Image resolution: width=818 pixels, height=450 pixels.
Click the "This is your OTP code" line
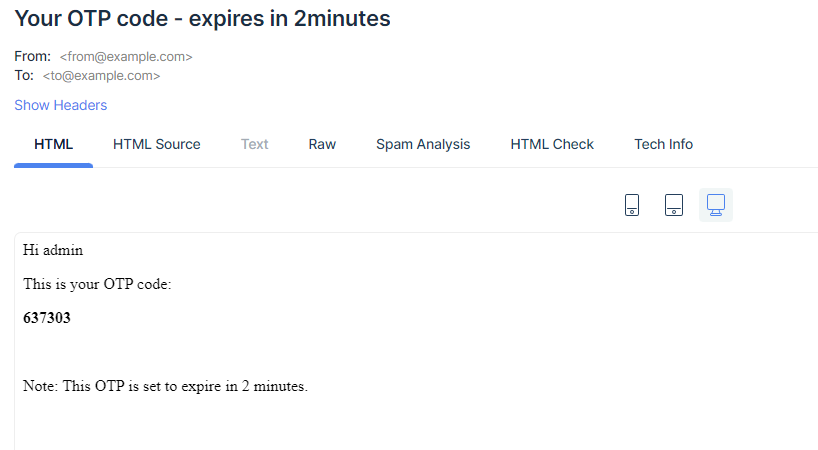98,284
